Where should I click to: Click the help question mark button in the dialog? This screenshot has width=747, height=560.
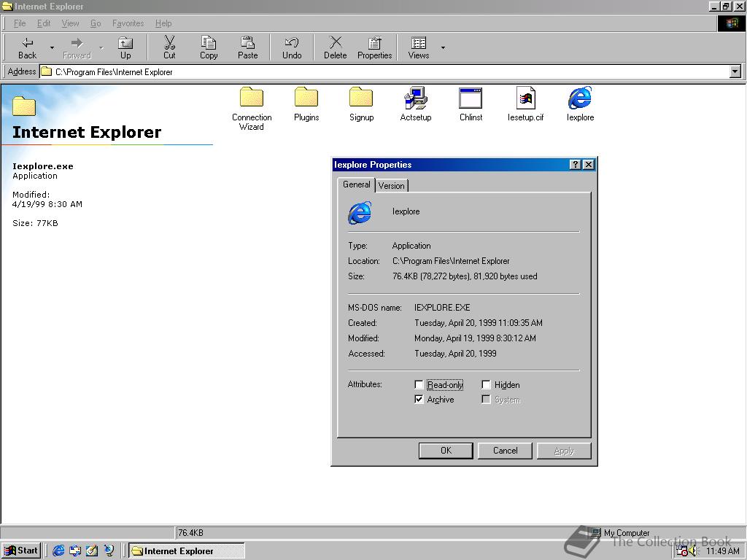click(576, 165)
